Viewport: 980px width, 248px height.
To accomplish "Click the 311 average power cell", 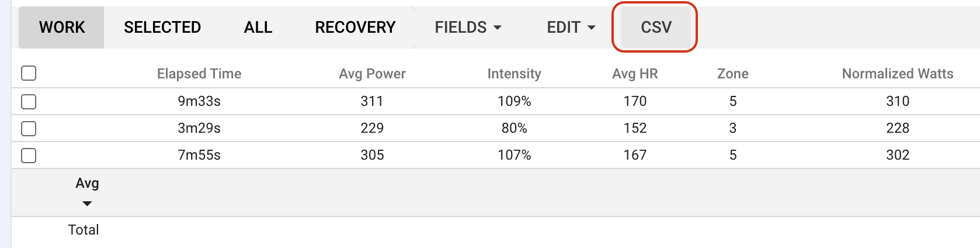I will pyautogui.click(x=372, y=101).
